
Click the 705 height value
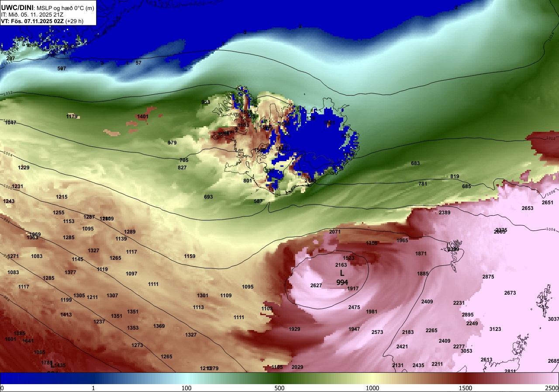click(x=184, y=160)
